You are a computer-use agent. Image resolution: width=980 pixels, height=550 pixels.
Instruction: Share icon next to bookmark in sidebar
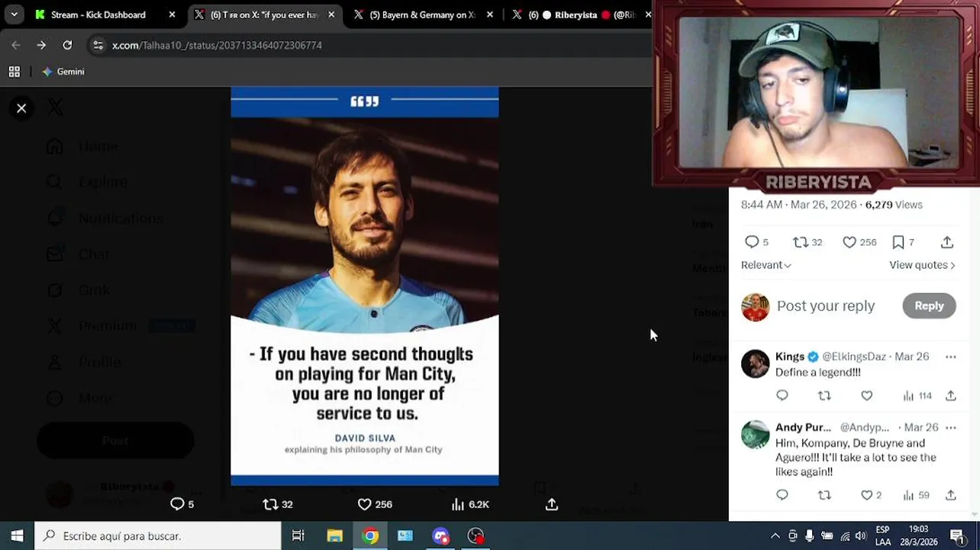click(947, 242)
